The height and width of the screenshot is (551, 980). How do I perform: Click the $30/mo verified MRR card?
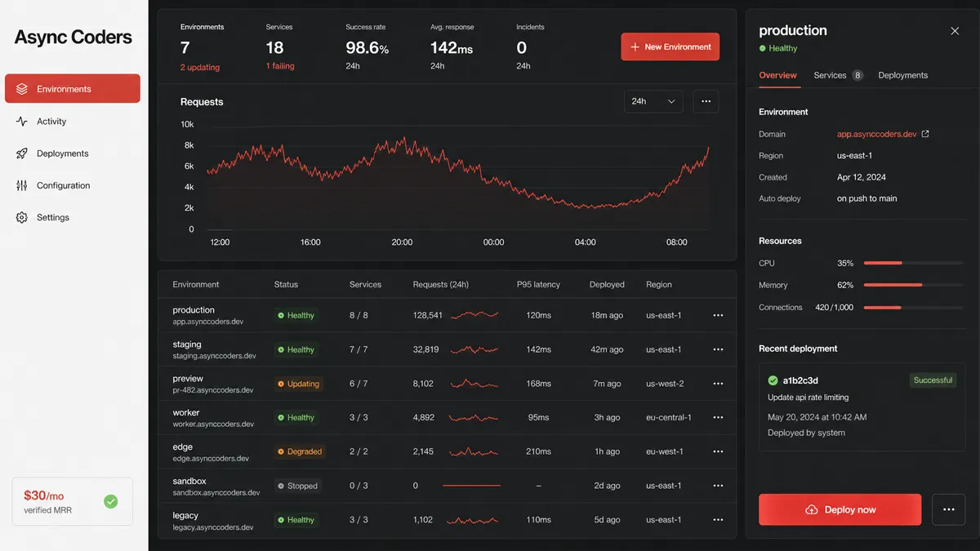[73, 501]
